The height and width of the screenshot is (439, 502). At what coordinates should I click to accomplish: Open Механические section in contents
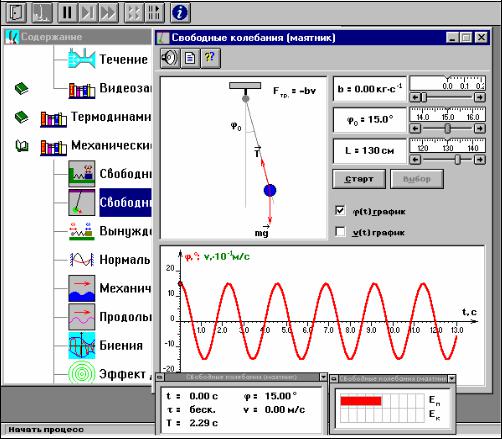111,145
